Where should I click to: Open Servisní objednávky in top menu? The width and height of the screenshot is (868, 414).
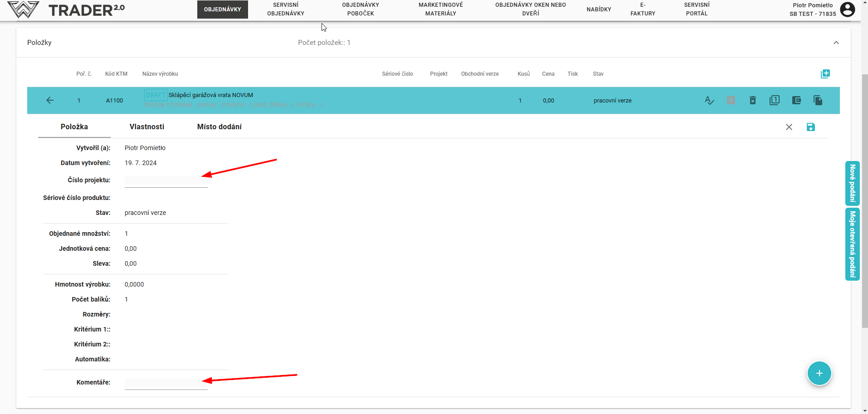[286, 9]
